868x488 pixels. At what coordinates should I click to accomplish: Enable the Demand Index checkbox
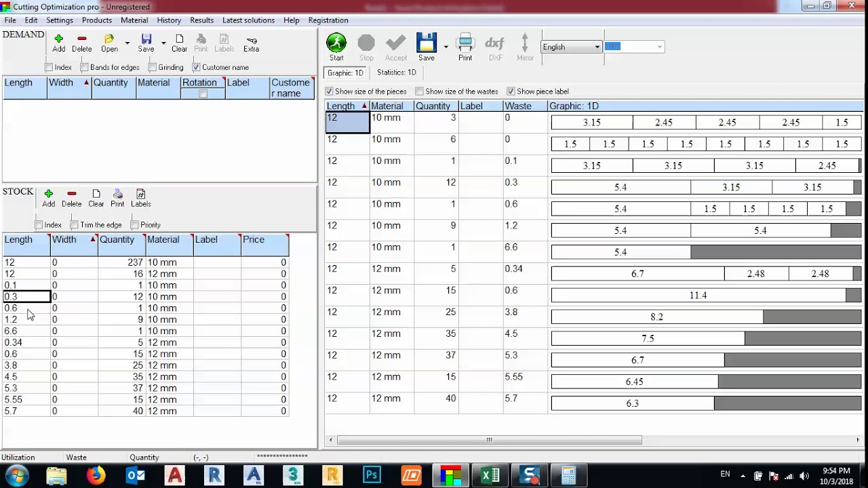pyautogui.click(x=49, y=67)
